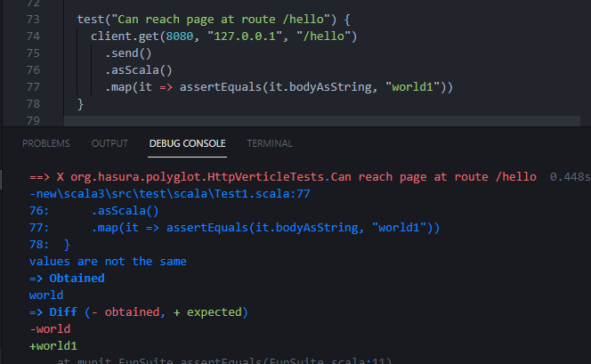Switch to the PROBLEMS tab

[x=46, y=143]
